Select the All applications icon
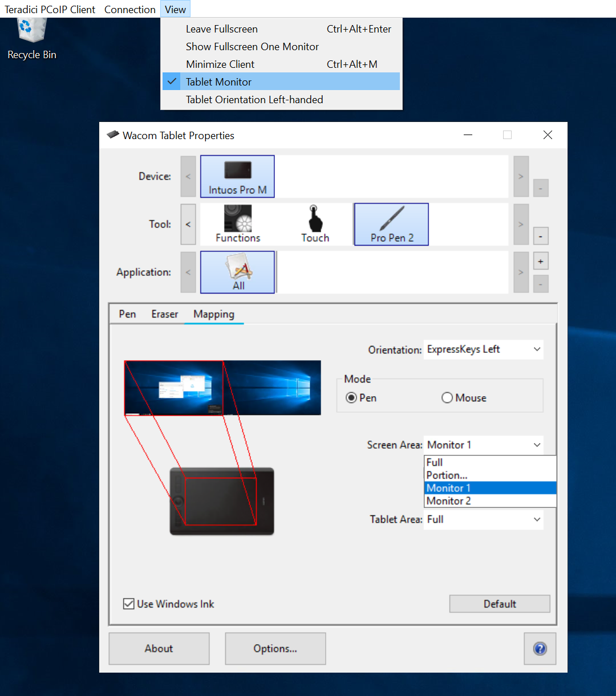Screen dimensions: 616x696 coord(238,272)
